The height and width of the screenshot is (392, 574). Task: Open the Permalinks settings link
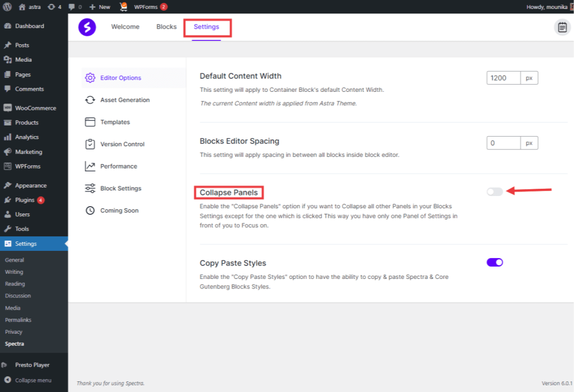click(19, 320)
